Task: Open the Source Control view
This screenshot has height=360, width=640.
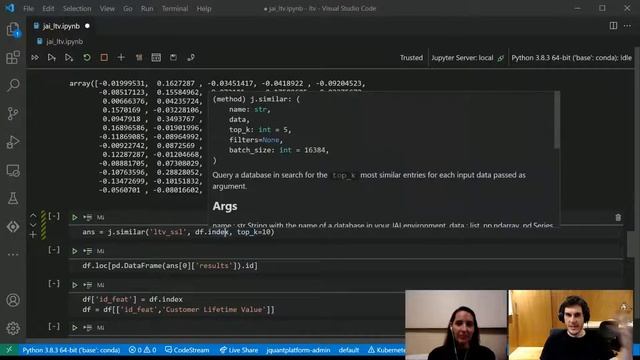Action: click(x=13, y=113)
